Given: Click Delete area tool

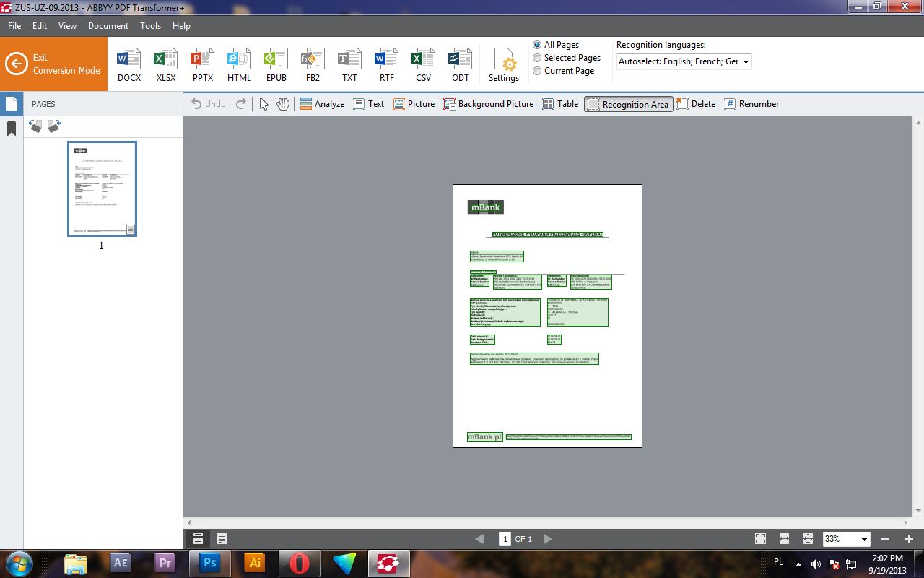Looking at the screenshot, I should pos(696,104).
